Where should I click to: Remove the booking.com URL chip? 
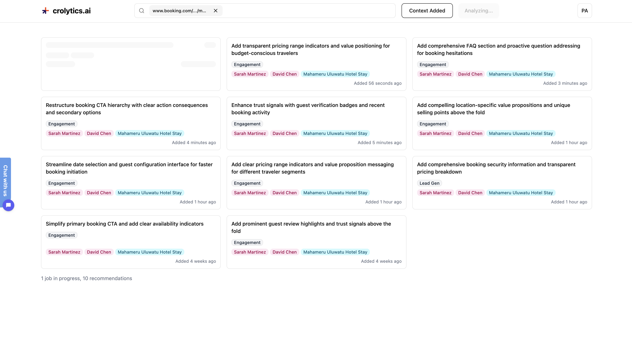coord(215,11)
